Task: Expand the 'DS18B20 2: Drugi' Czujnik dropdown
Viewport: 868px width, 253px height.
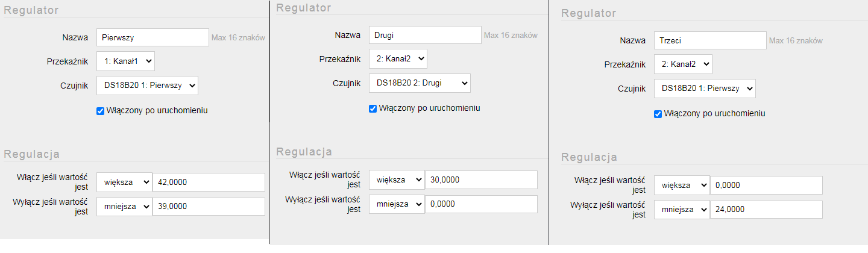Action: pyautogui.click(x=420, y=83)
